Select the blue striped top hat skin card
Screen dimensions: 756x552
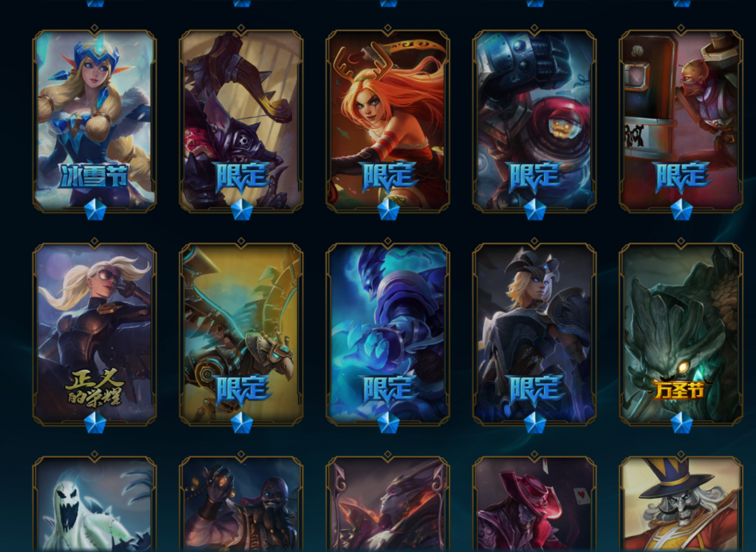[x=681, y=504]
